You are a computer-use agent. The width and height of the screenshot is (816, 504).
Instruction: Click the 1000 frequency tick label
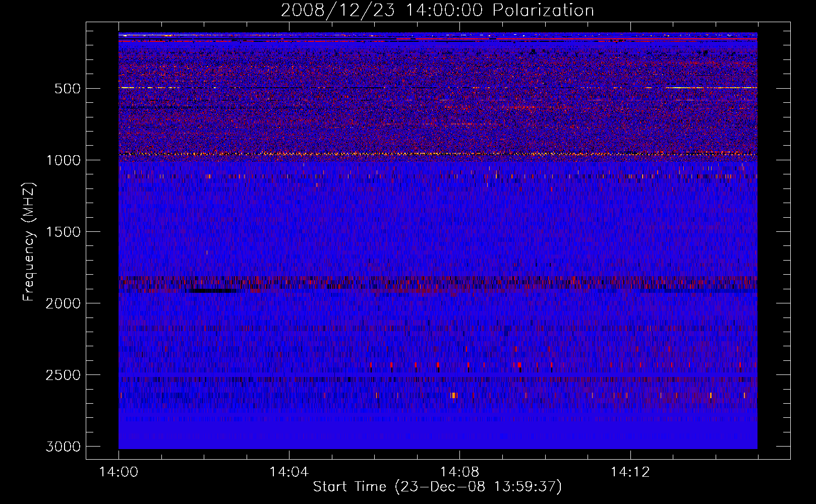[63, 160]
